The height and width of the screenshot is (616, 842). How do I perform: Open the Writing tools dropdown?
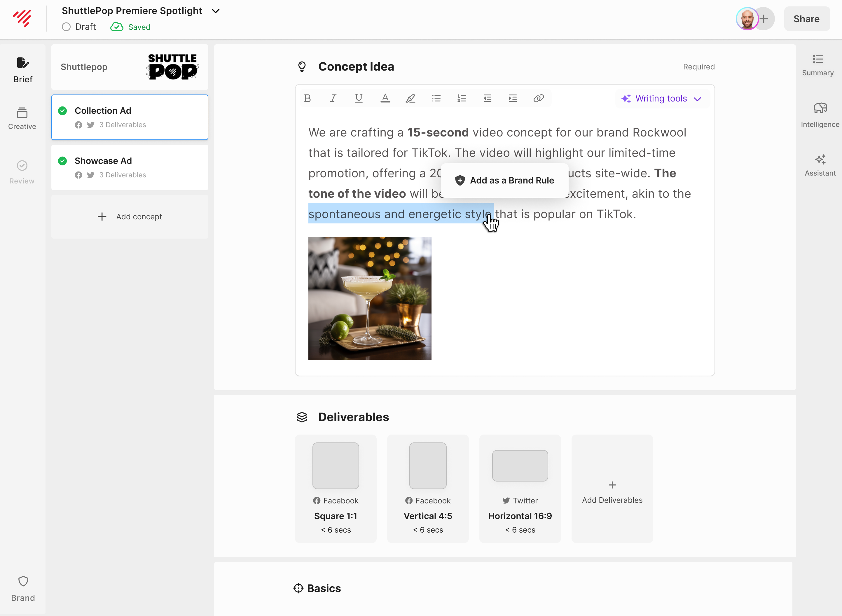coord(661,99)
